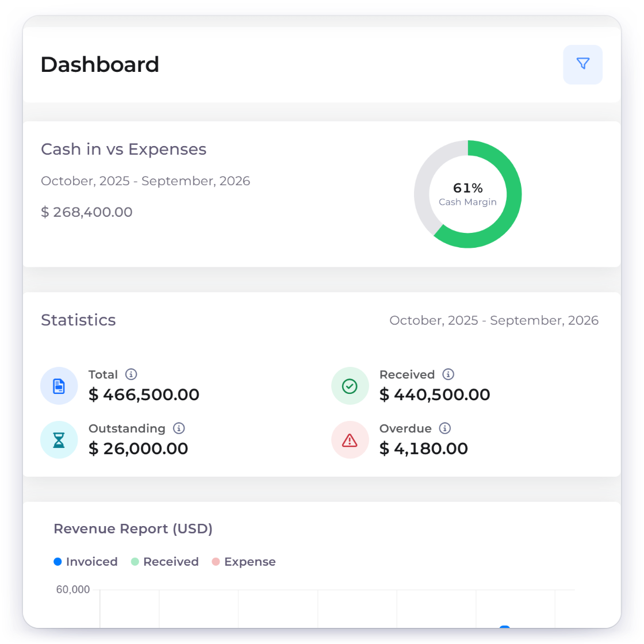The image size is (644, 644).
Task: Click the 60,000 axis label on chart
Action: tap(73, 589)
